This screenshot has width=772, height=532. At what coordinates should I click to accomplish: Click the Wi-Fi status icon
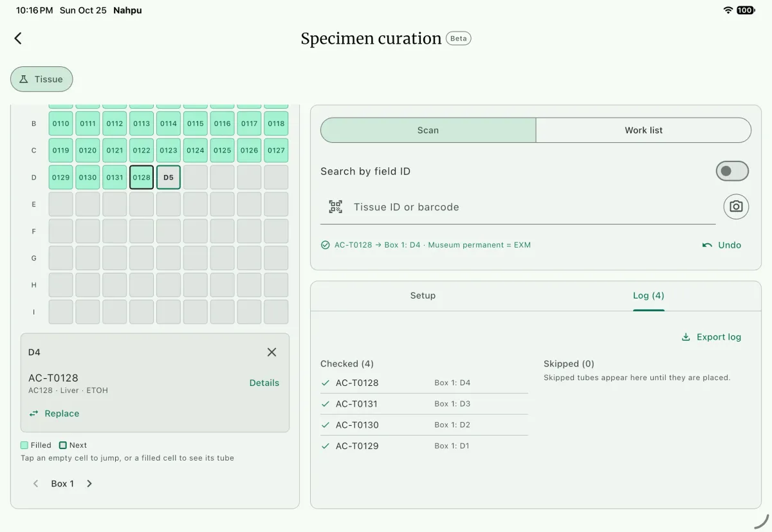click(728, 10)
